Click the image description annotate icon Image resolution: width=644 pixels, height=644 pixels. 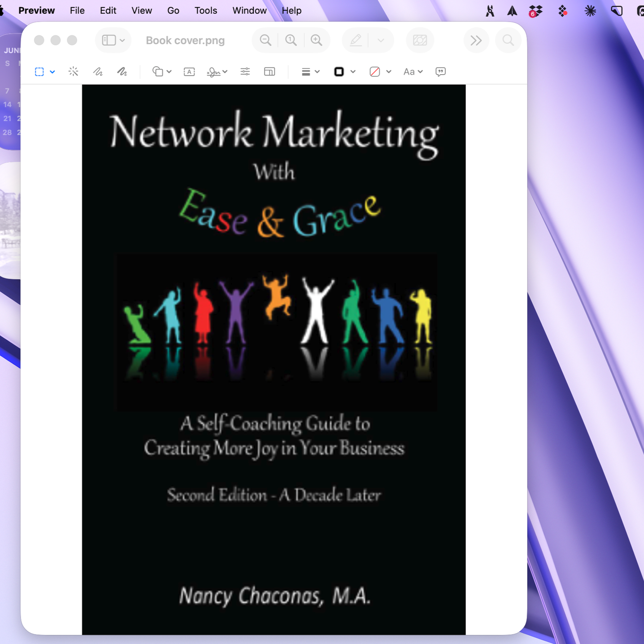[x=441, y=72]
